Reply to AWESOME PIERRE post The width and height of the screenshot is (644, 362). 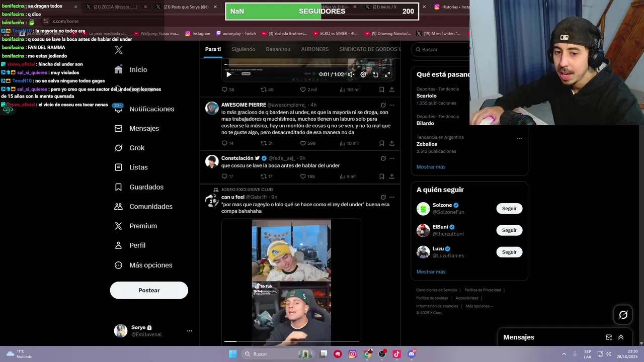coord(227,143)
